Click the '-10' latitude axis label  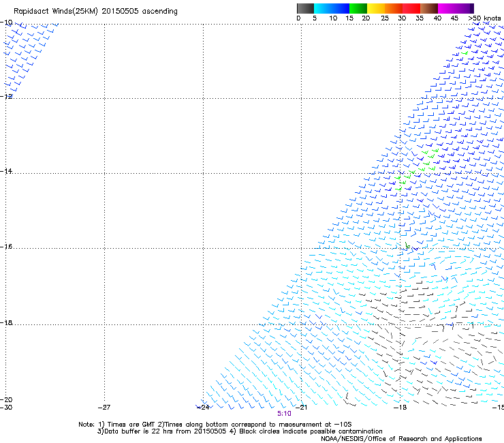click(6, 22)
